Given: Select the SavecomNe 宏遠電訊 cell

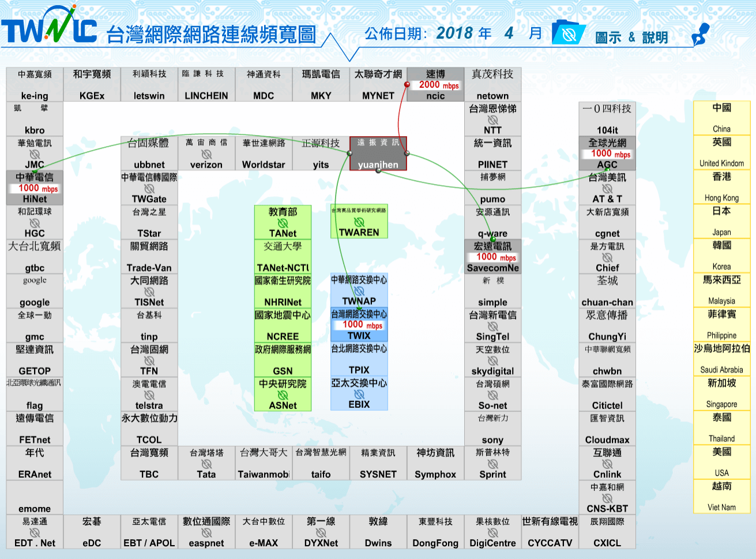Looking at the screenshot, I should pyautogui.click(x=492, y=257).
